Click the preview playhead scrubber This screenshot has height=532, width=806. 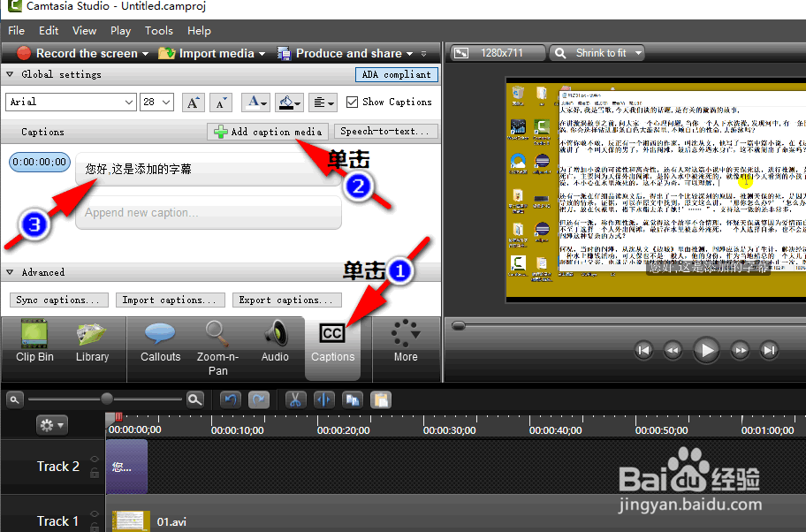(x=459, y=325)
